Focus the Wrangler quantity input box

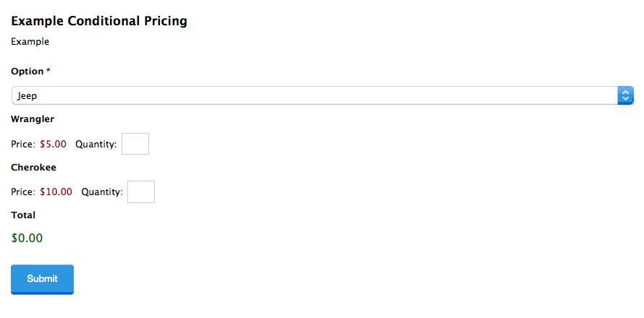135,144
